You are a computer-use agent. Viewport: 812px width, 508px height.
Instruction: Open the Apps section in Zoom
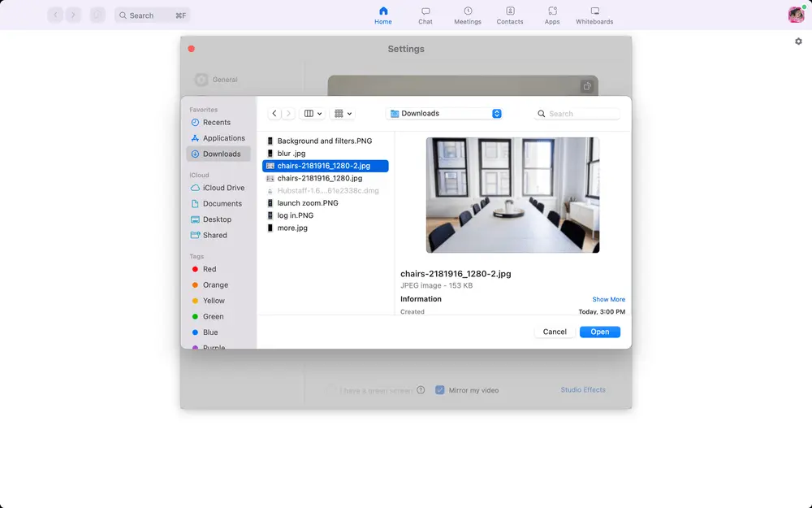(x=552, y=15)
